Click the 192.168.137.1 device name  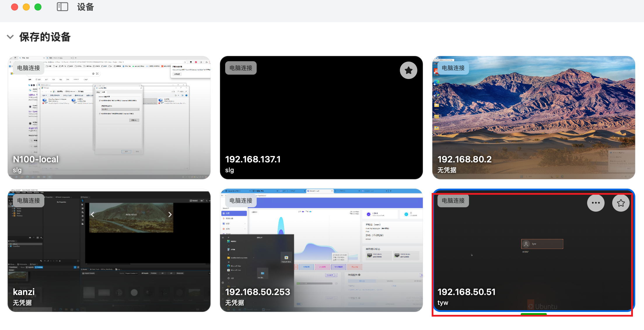tap(253, 159)
